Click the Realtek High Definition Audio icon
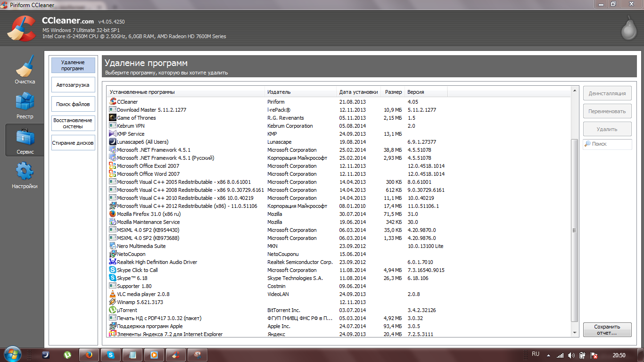The height and width of the screenshot is (362, 644). [113, 262]
